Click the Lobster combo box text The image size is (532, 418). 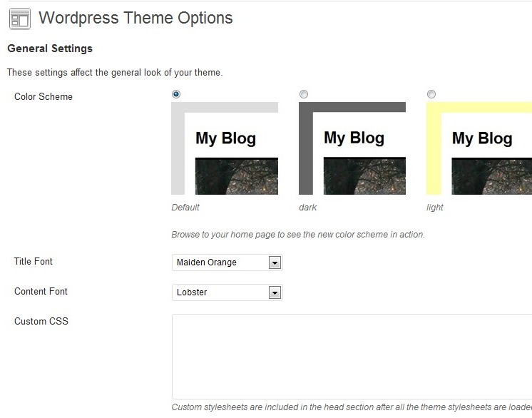click(192, 292)
